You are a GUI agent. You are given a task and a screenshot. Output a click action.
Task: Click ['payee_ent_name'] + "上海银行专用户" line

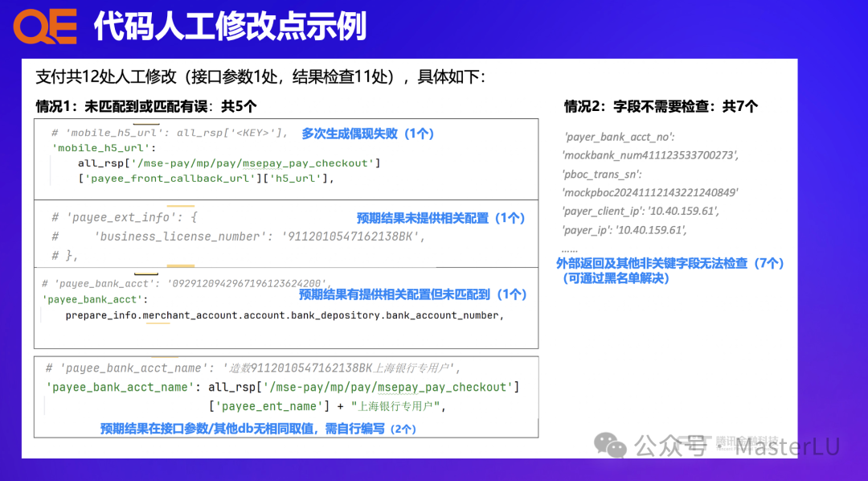328,406
